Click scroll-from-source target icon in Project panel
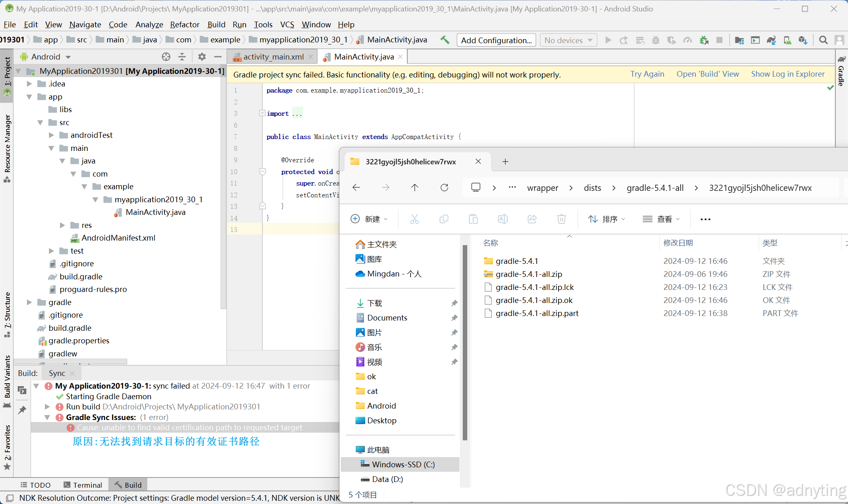This screenshot has width=848, height=504. pyautogui.click(x=166, y=57)
